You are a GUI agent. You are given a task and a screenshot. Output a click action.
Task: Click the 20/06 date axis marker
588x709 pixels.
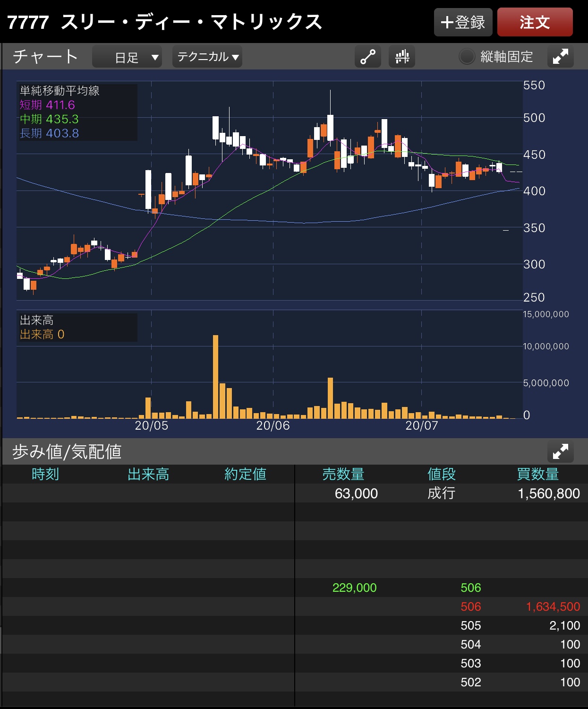pyautogui.click(x=273, y=425)
